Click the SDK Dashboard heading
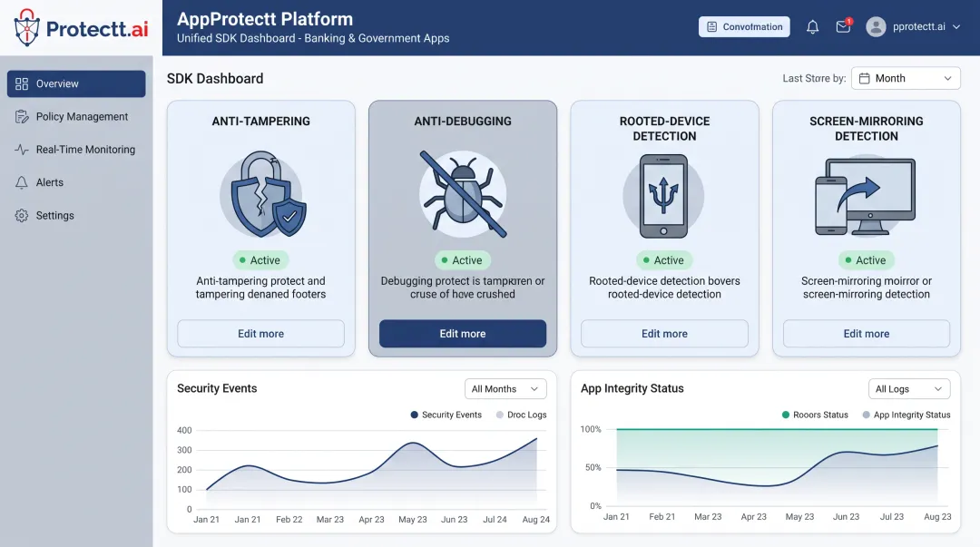Screen dimensions: 980x547 (215, 79)
